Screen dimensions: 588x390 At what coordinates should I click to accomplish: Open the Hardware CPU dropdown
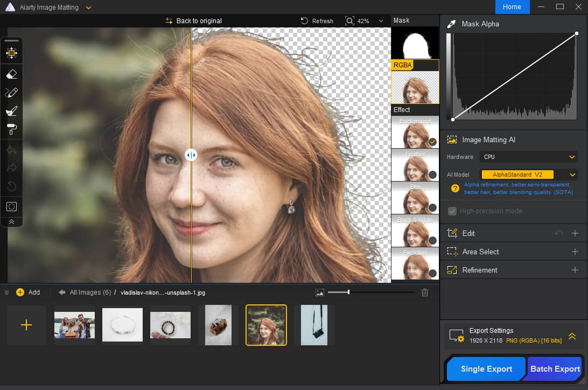coord(529,157)
